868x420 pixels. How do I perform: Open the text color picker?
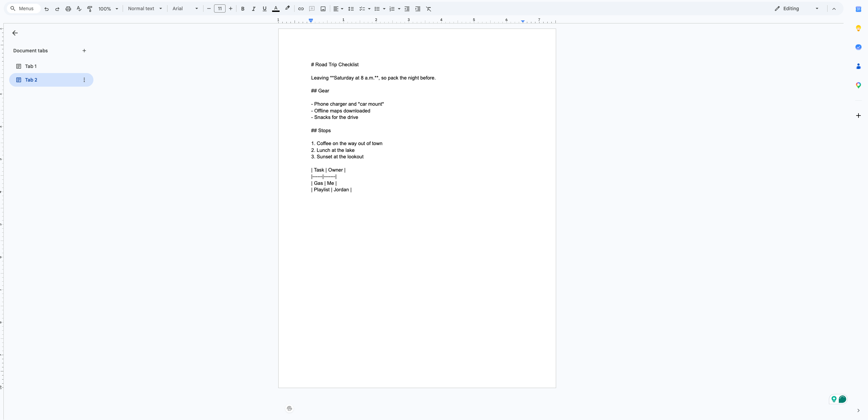point(276,9)
